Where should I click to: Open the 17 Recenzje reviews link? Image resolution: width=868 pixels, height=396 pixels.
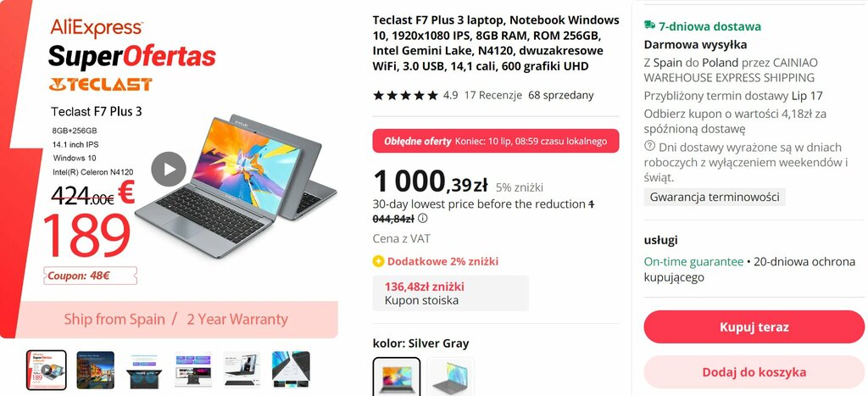click(x=492, y=95)
